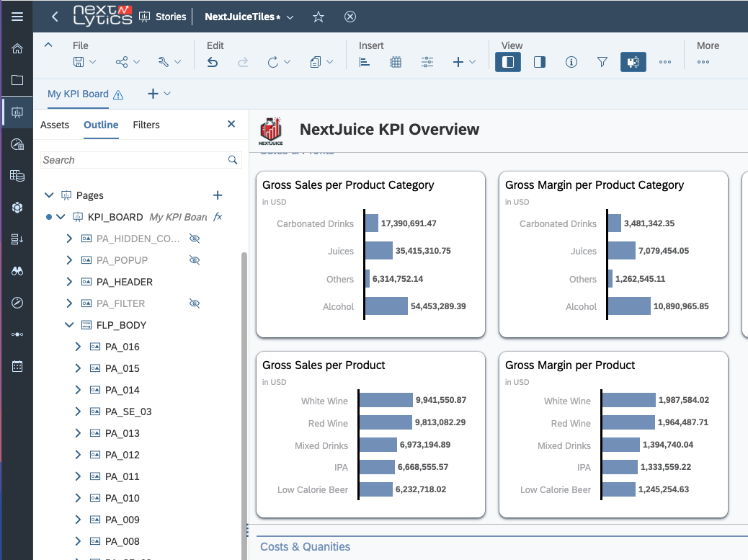Open the story filter tool

[x=602, y=62]
